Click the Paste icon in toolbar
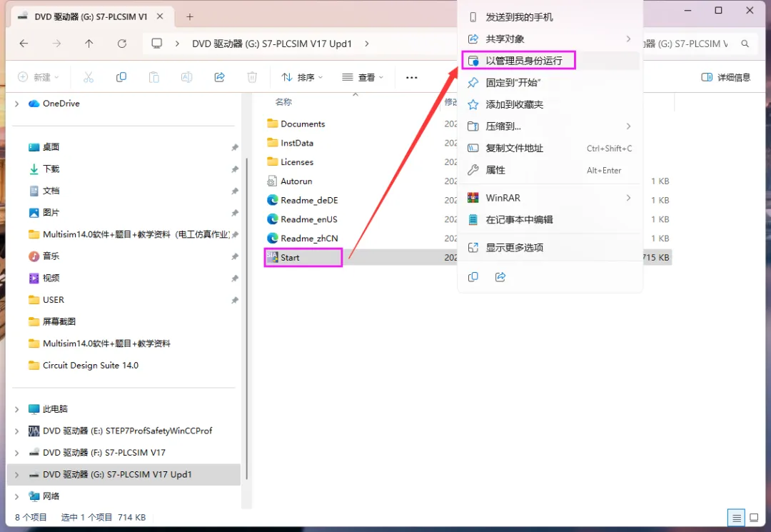 tap(154, 77)
